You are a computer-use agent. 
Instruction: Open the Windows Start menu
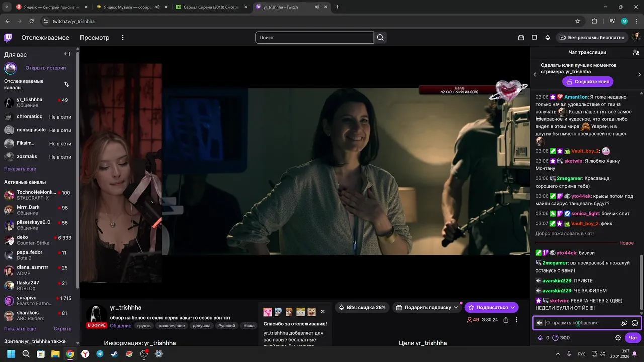click(11, 354)
